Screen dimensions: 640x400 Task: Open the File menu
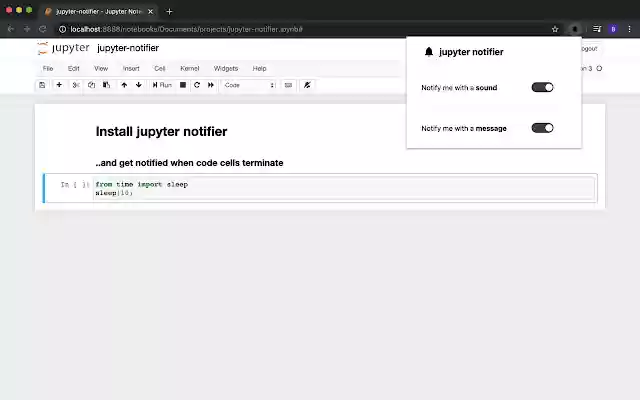pyautogui.click(x=48, y=69)
